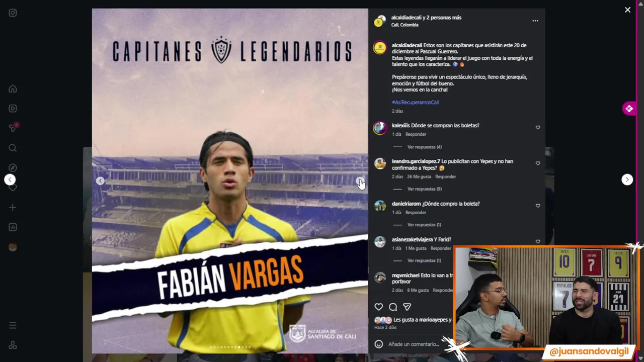This screenshot has width=644, height=362.
Task: Open the hamburger More menu in the sidebar
Action: 13,325
